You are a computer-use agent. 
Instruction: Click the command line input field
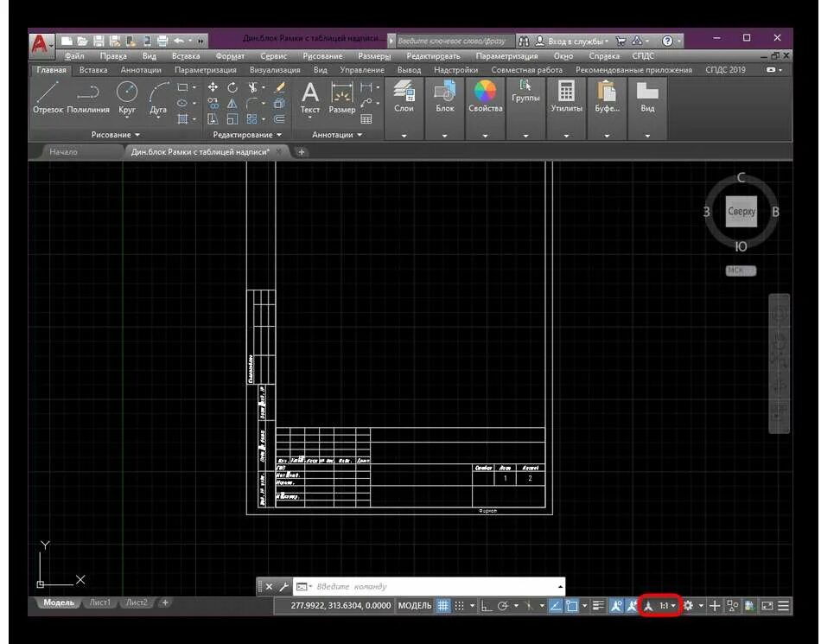[430, 586]
